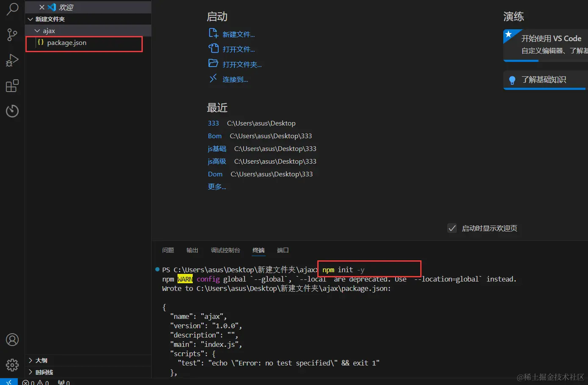The height and width of the screenshot is (385, 588).
Task: Select package.json in the Explorer
Action: 67,42
